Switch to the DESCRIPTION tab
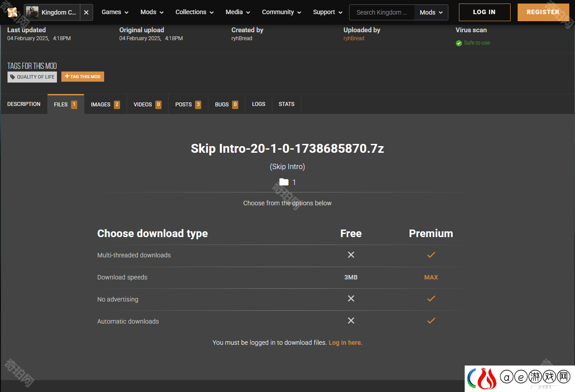This screenshot has width=575, height=392. click(x=24, y=104)
